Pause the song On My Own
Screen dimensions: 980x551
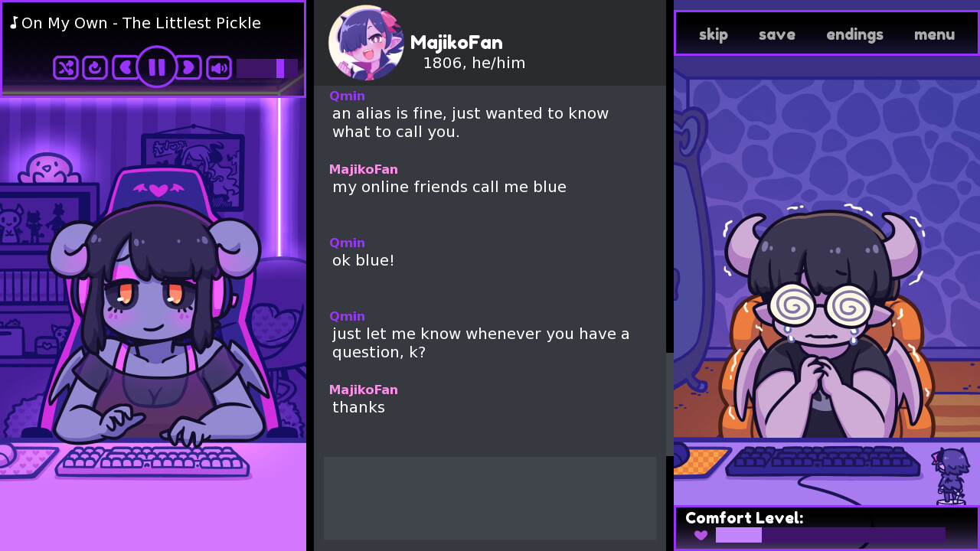click(157, 67)
